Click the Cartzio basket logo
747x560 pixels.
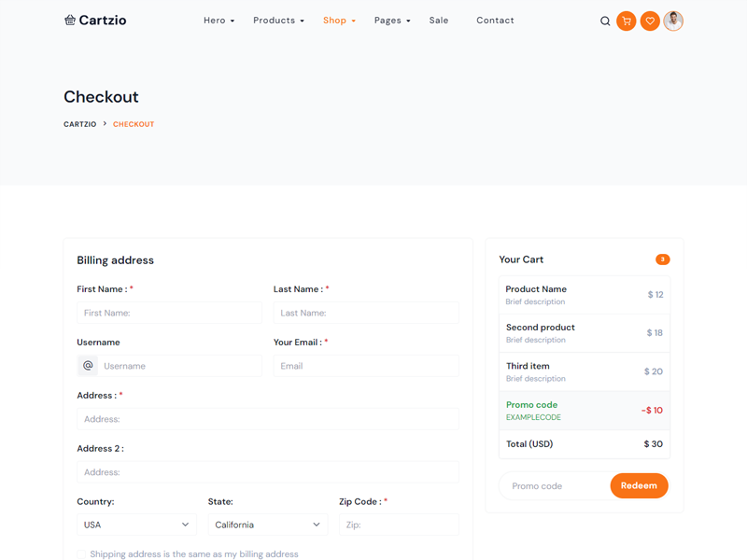95,20
